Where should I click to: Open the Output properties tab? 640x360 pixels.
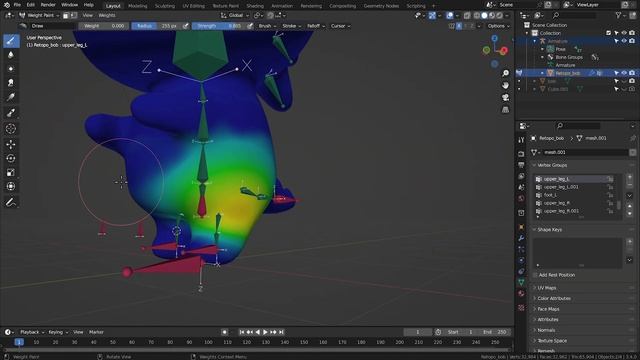(521, 165)
